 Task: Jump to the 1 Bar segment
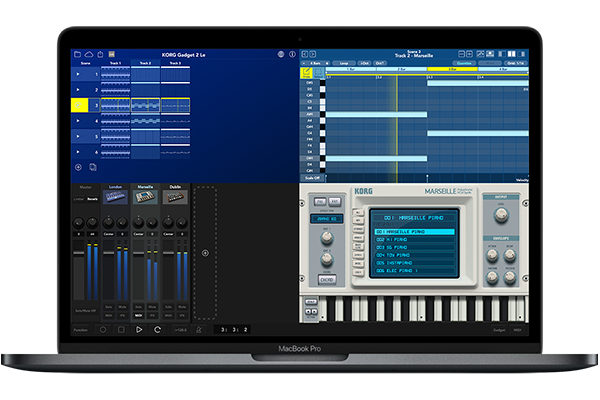[351, 69]
